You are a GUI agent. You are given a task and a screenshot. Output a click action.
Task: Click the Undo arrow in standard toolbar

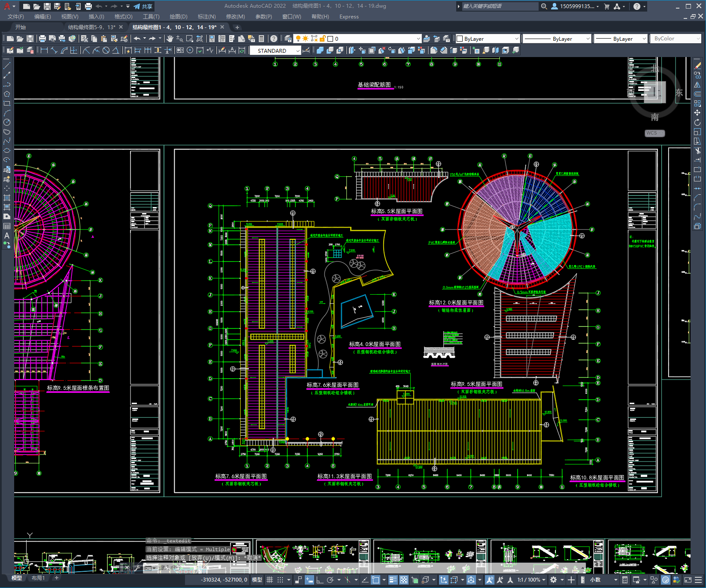click(137, 39)
